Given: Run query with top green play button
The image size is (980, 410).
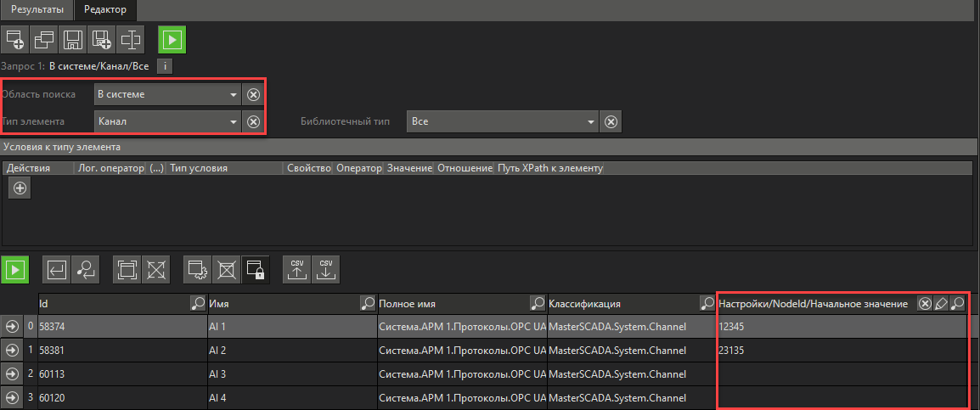Looking at the screenshot, I should point(172,39).
